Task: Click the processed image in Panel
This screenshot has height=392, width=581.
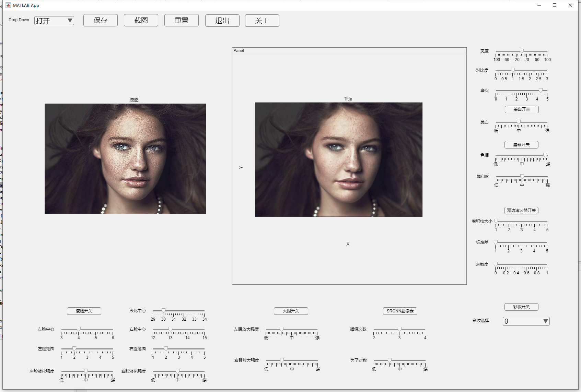Action: 339,159
